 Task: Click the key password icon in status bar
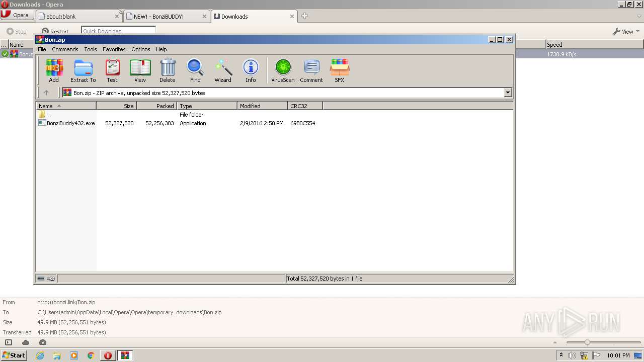click(x=51, y=279)
